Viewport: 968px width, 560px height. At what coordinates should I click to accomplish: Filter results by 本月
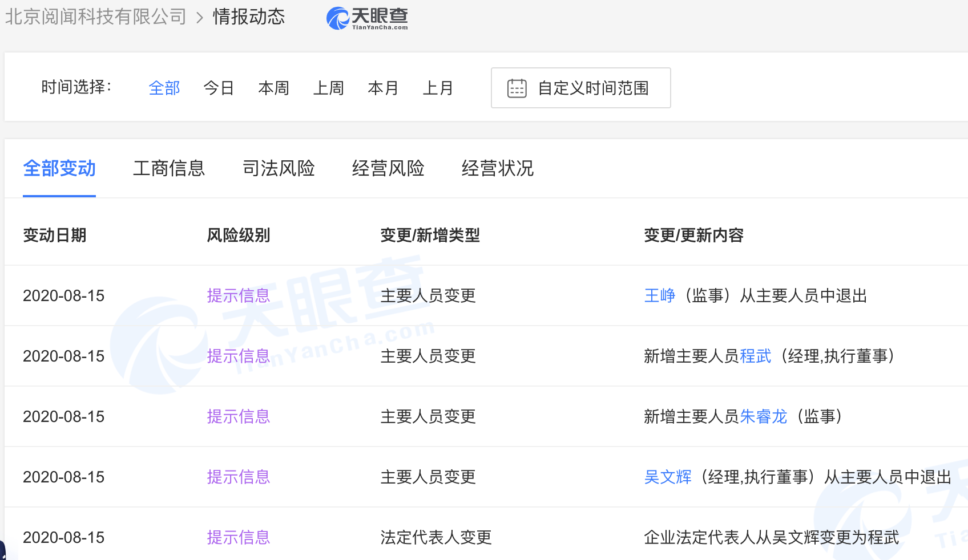tap(383, 88)
